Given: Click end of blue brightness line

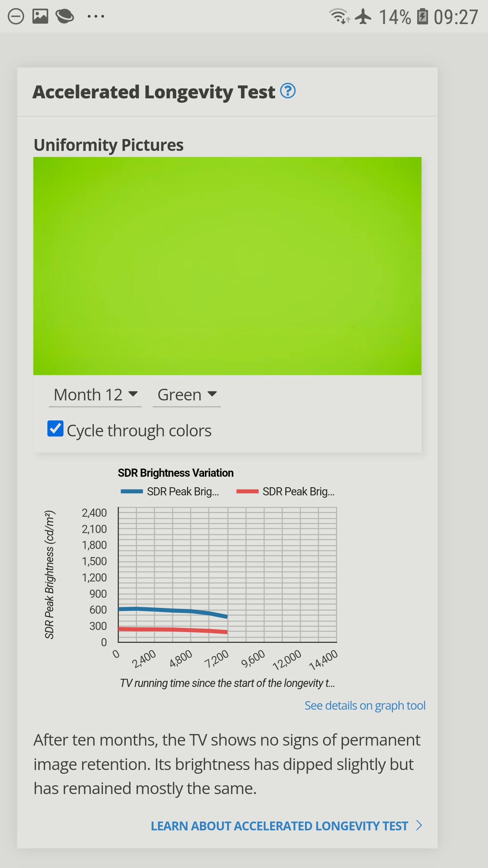Looking at the screenshot, I should pos(226,616).
